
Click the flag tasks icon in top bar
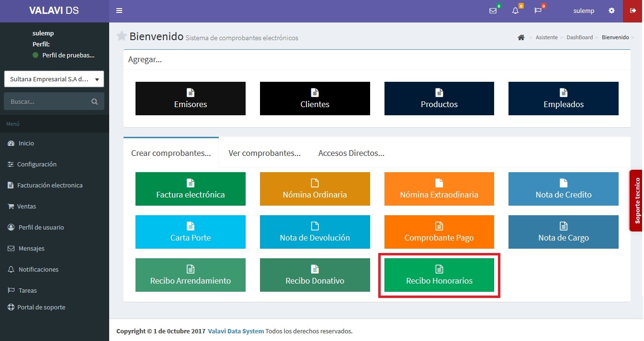[538, 11]
